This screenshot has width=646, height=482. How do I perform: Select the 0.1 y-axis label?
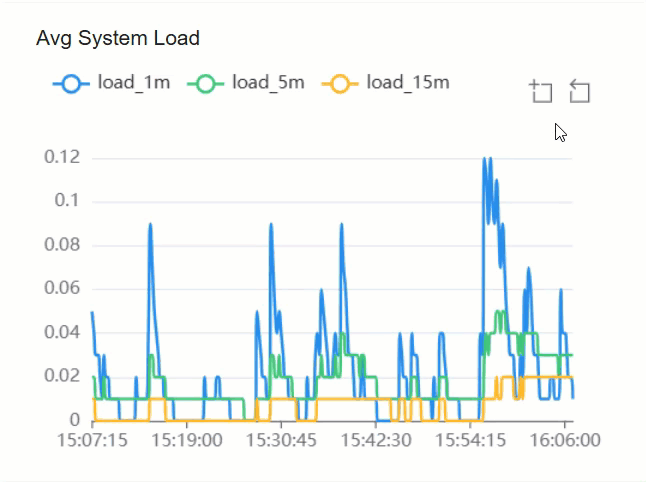tap(67, 201)
